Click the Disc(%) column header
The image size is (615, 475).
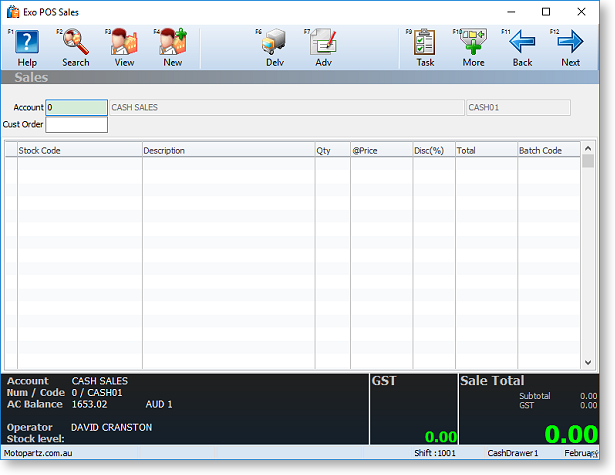tap(434, 150)
